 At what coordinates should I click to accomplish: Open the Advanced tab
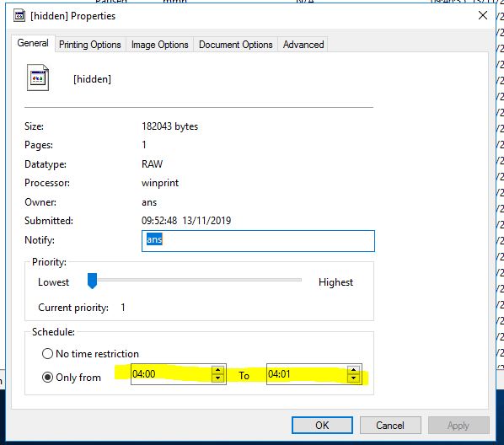click(303, 45)
